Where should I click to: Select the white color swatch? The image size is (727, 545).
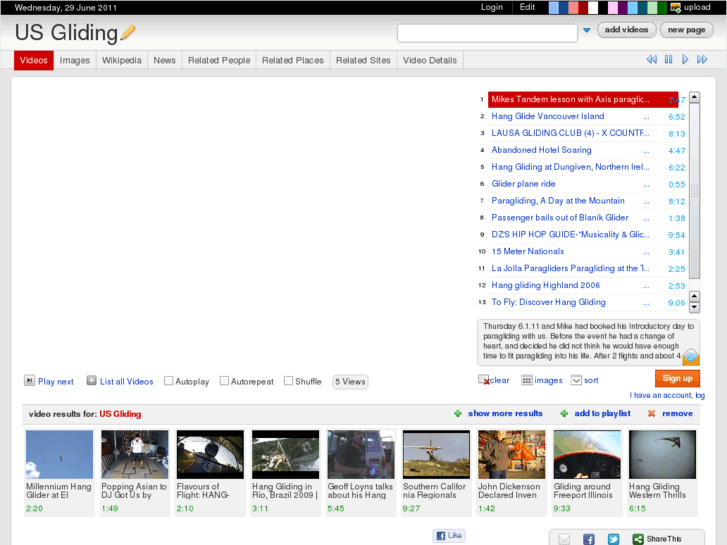pyautogui.click(x=593, y=7)
